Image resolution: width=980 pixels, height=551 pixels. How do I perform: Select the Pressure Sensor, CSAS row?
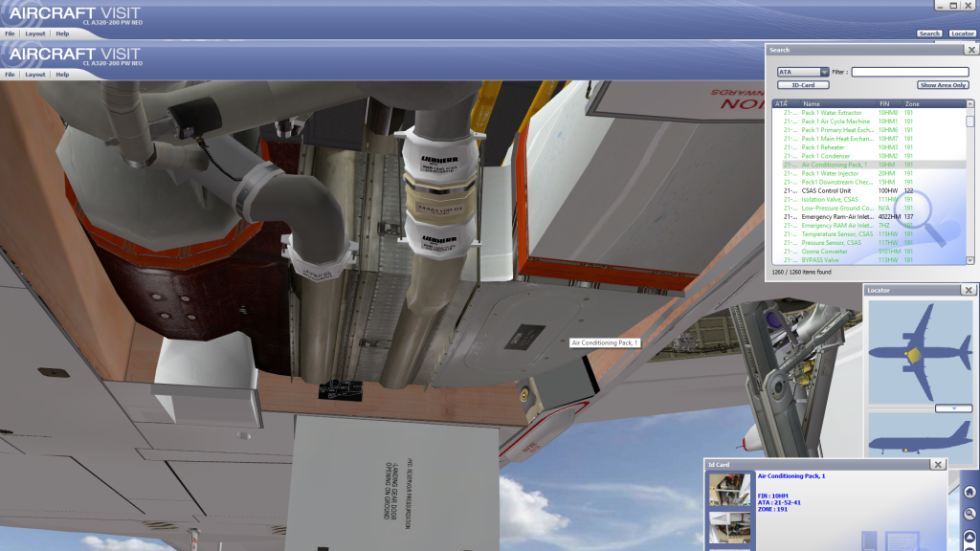point(869,243)
